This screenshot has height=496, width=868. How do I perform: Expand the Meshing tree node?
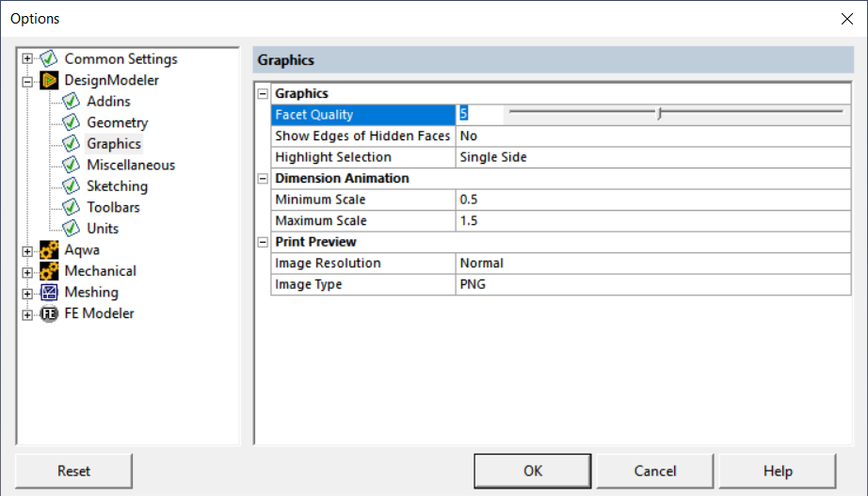tap(27, 294)
